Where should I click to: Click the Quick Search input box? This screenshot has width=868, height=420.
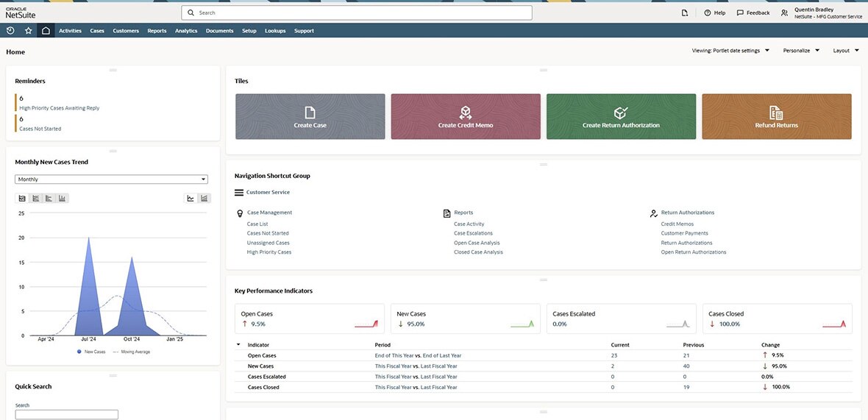click(x=66, y=414)
